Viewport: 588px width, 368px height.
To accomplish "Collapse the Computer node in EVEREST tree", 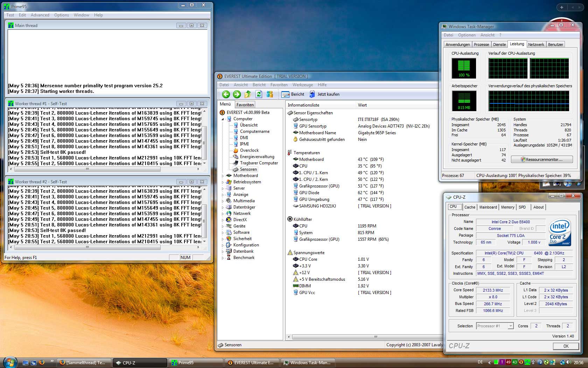I will coord(223,119).
